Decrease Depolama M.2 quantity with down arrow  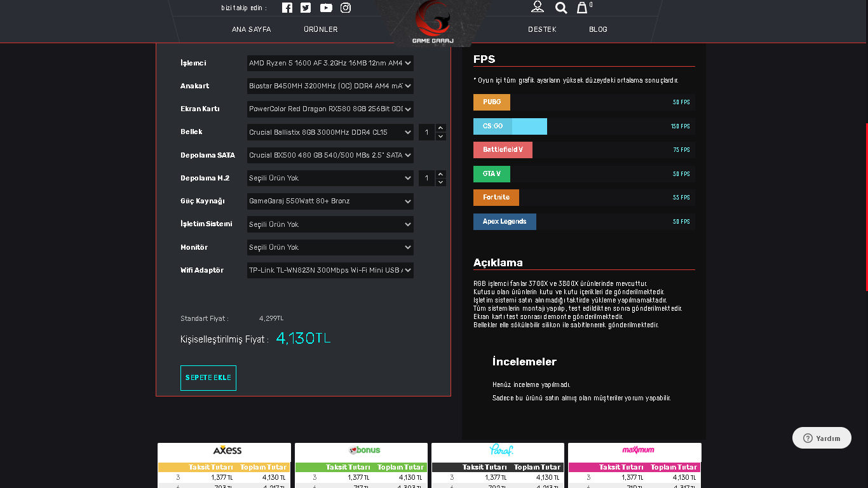tap(441, 182)
